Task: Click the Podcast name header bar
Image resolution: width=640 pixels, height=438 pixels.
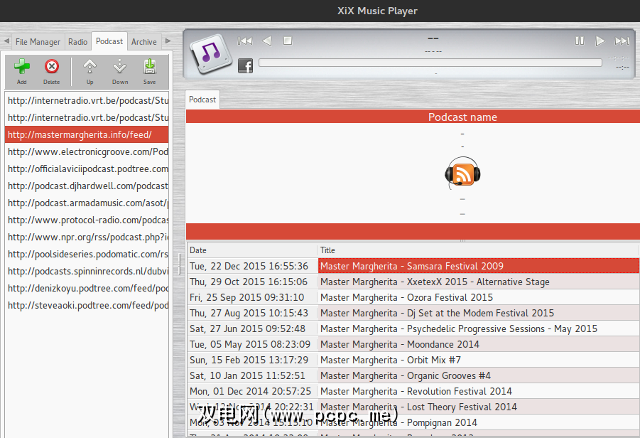Action: click(x=413, y=117)
